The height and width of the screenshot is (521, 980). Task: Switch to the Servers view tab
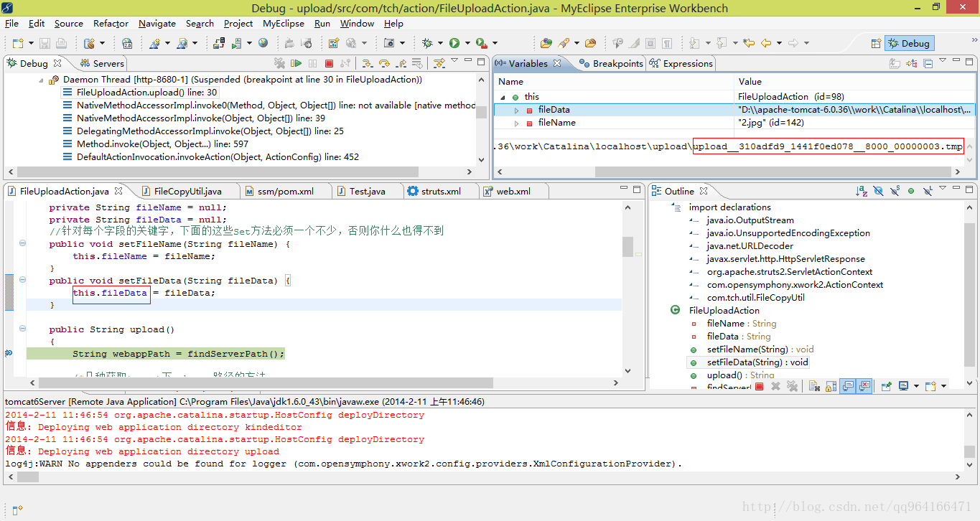tap(101, 63)
